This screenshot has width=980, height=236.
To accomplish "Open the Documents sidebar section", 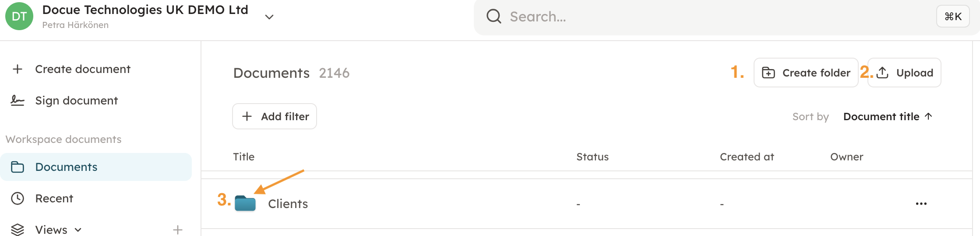I will click(66, 167).
